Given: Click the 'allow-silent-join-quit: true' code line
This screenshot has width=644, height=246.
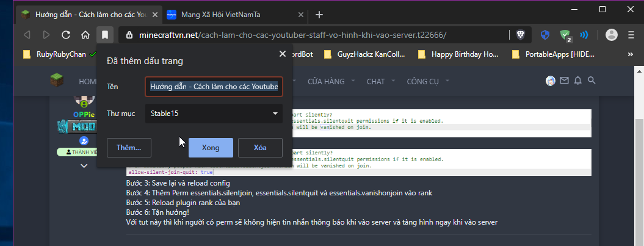Looking at the screenshot, I should pos(170,172).
